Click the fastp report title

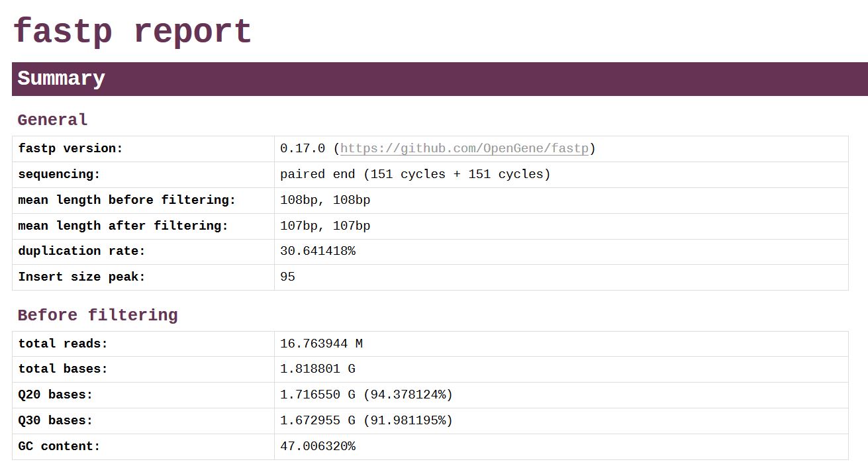tap(132, 31)
